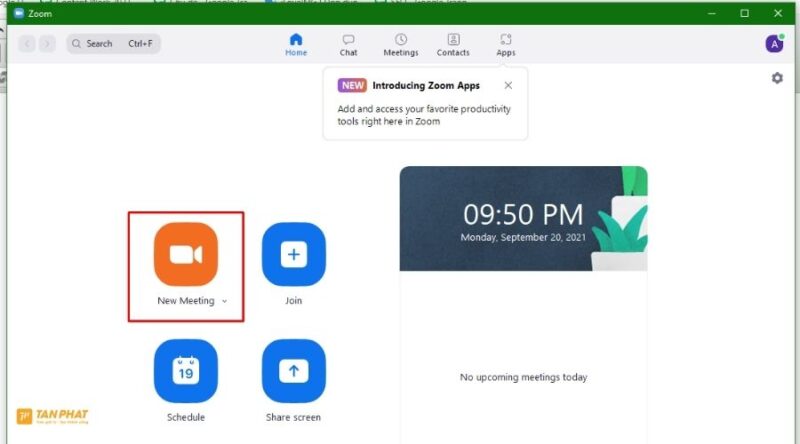Open the profile avatar menu
This screenshot has width=800, height=444.
coord(774,44)
